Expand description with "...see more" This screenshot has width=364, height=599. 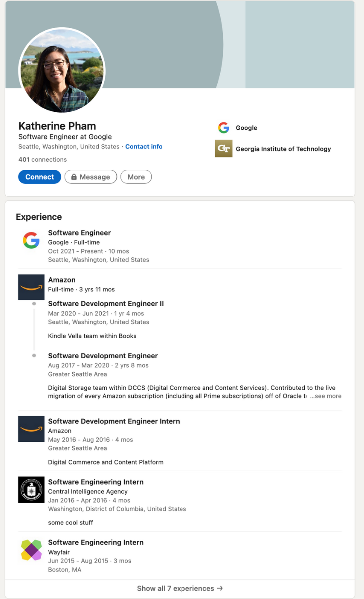(x=326, y=396)
